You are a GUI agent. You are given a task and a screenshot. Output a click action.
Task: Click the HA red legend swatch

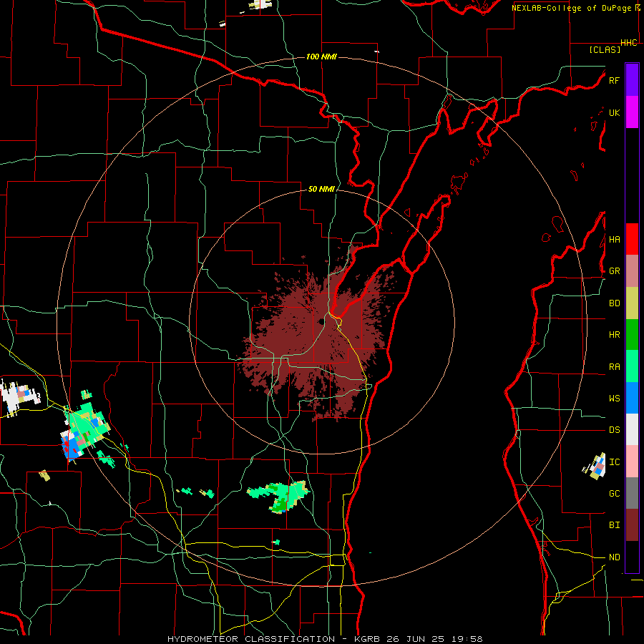632,239
